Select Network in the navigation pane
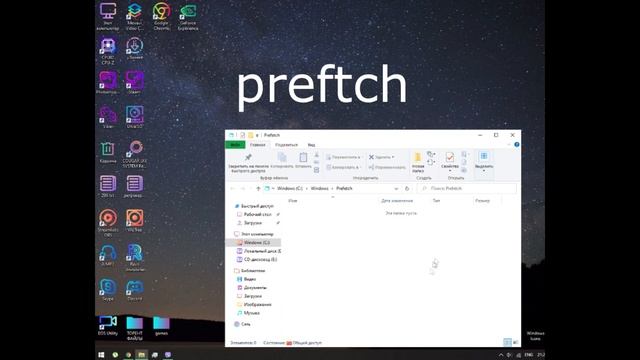Viewport: 640px width, 360px height. point(242,324)
